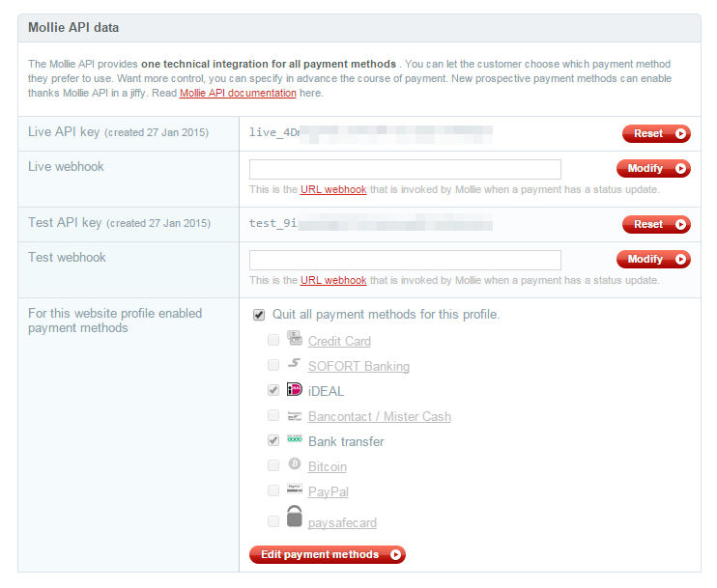Click the paysafecard padlock icon

(295, 517)
